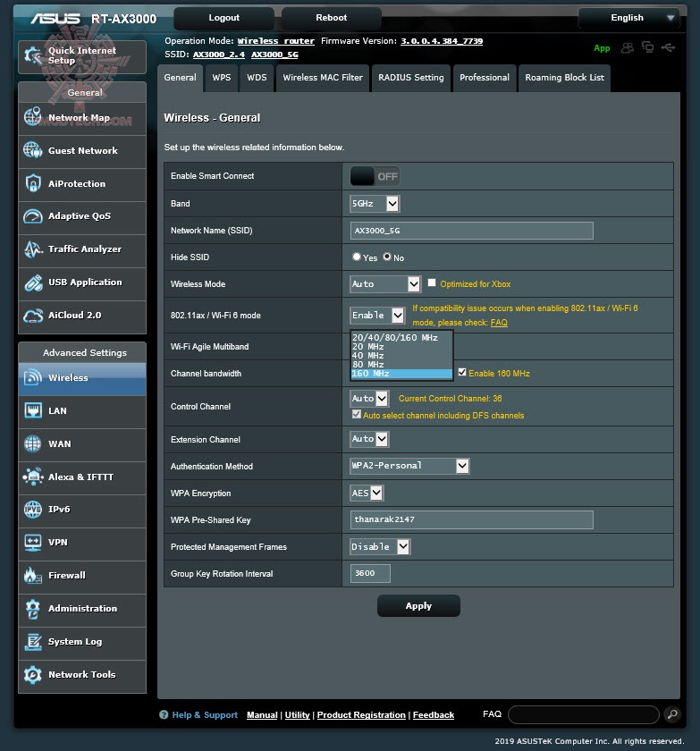Screen dimensions: 700x751
Task: Toggle Auto select channel including DFS checkbox
Action: [356, 414]
